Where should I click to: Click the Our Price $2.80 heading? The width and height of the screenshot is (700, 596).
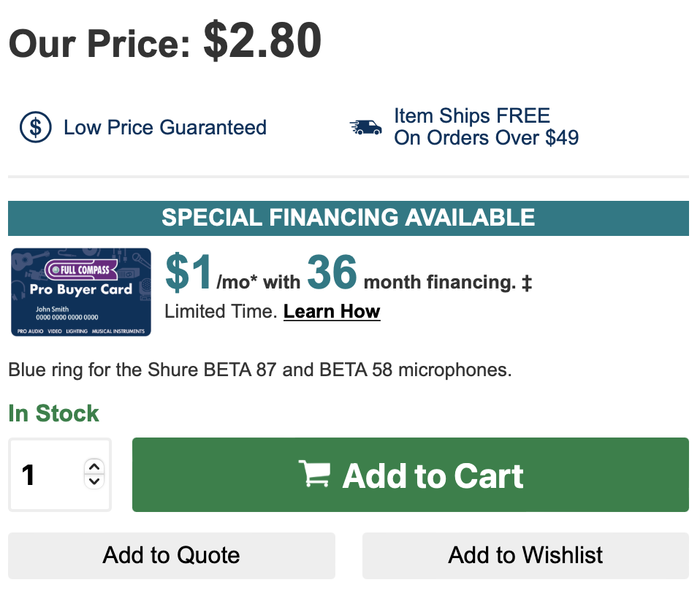point(164,42)
